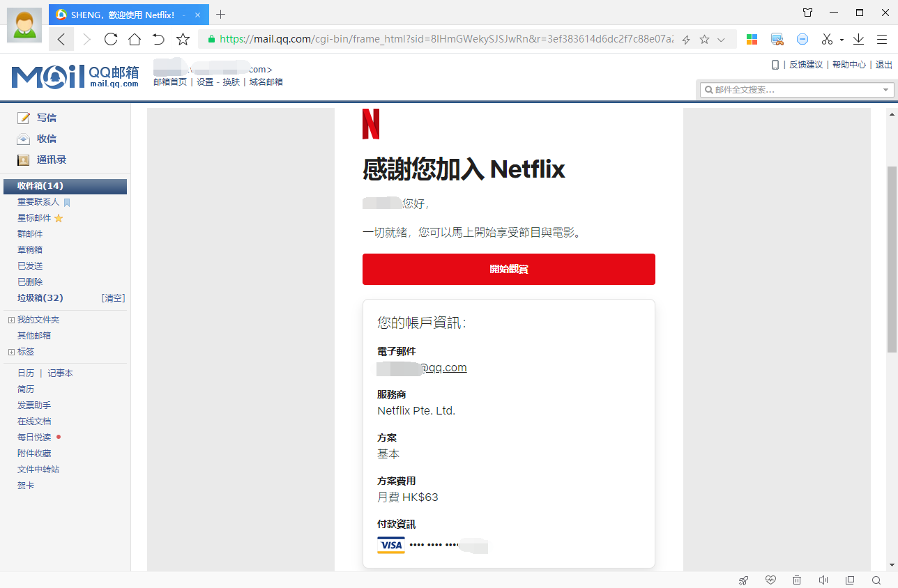Close the Netflix welcome tab
Viewport: 898px width, 588px height.
[197, 15]
